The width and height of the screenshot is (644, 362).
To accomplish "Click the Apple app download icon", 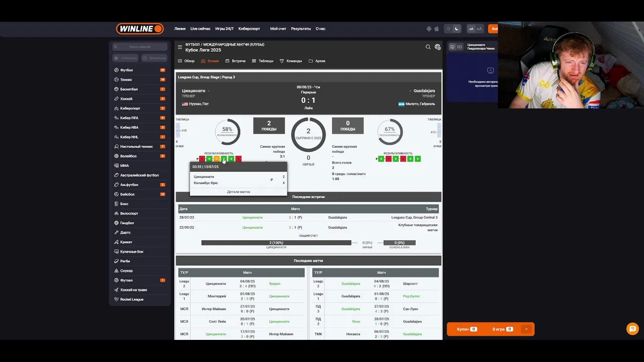I will pos(436,29).
